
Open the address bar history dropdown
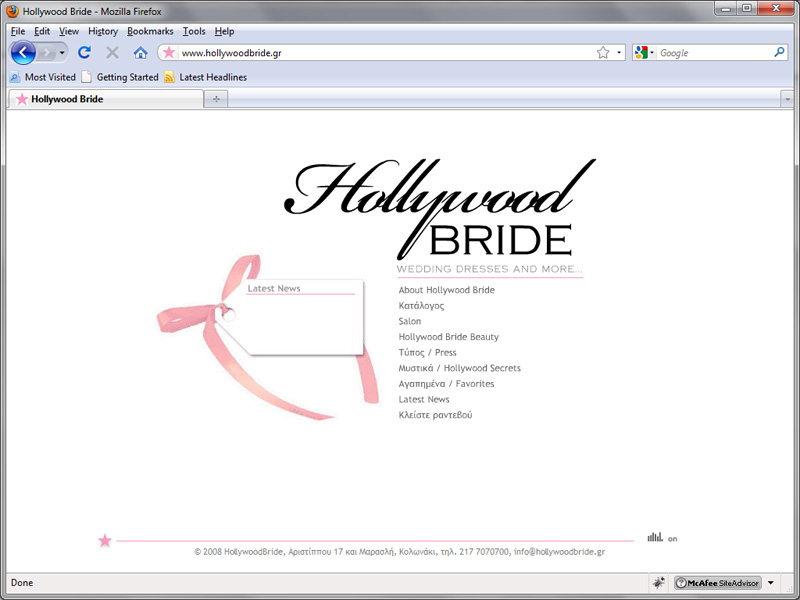click(619, 53)
